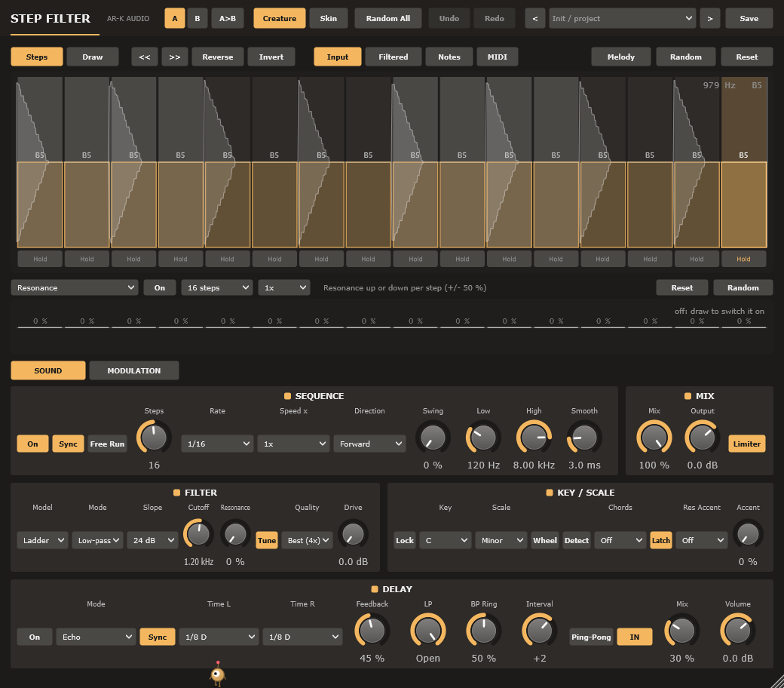Open the Time L 1/8 D dropdown
The height and width of the screenshot is (688, 784).
point(219,637)
